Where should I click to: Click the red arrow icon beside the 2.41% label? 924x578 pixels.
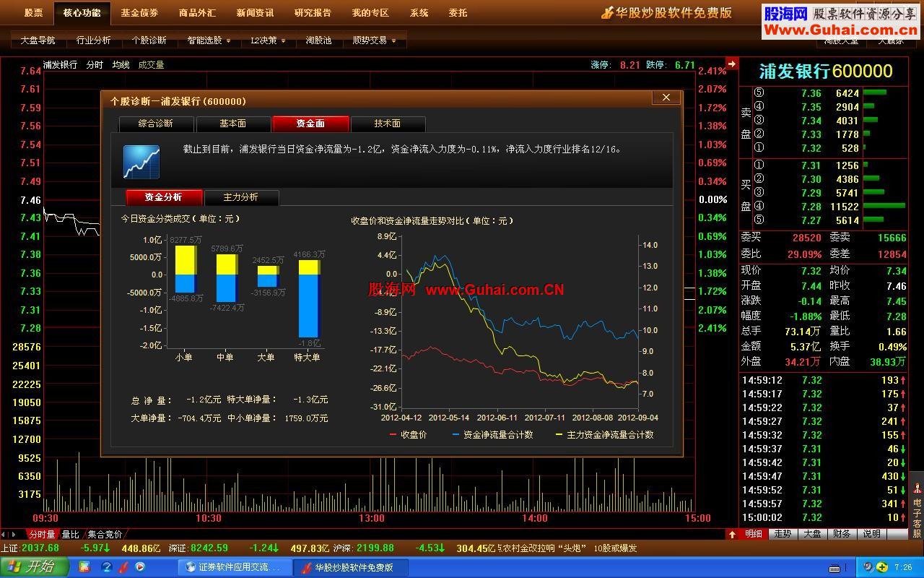coord(731,64)
